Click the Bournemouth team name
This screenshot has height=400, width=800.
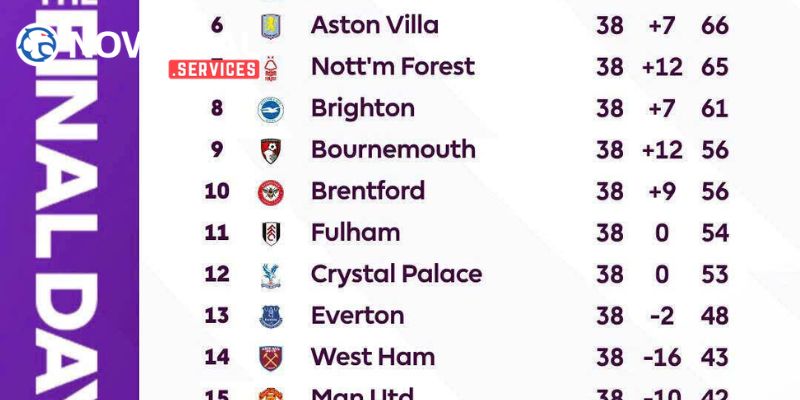(x=393, y=149)
